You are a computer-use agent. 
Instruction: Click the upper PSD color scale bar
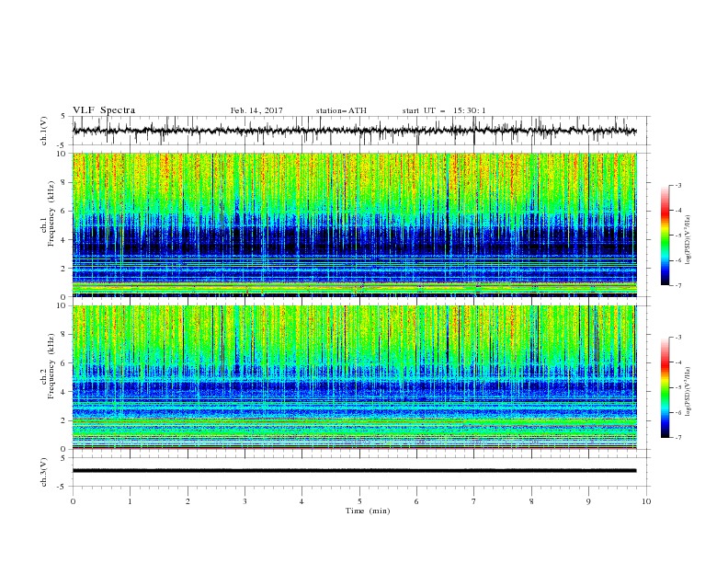coord(665,236)
